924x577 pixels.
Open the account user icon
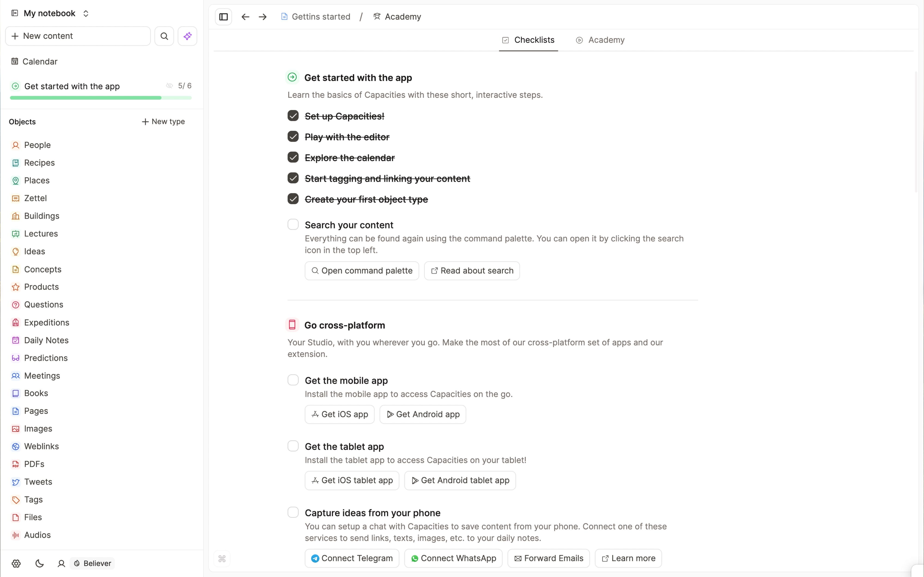[x=61, y=563]
